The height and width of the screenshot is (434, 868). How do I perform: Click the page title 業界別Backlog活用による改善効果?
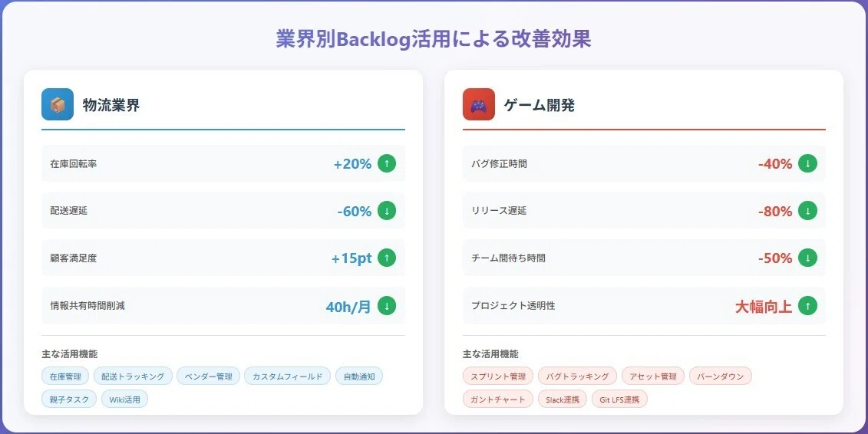click(434, 39)
